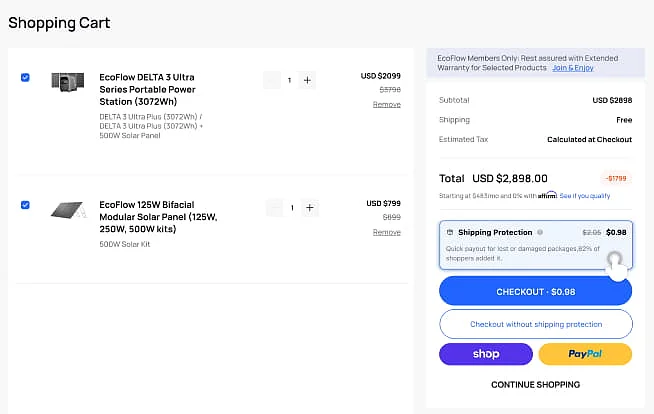Image resolution: width=654 pixels, height=414 pixels.
Task: Uncheck the DELTA 3 Ultra item checkbox
Action: [25, 78]
